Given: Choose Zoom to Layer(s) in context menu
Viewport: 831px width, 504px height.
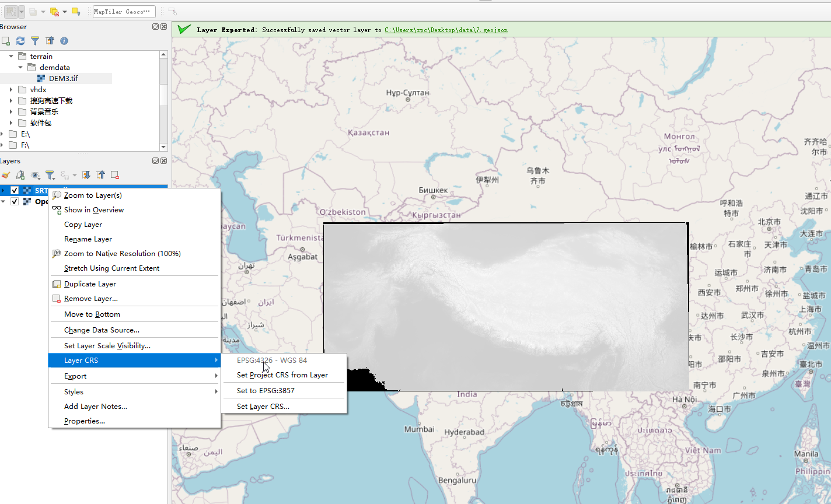Looking at the screenshot, I should click(x=134, y=195).
